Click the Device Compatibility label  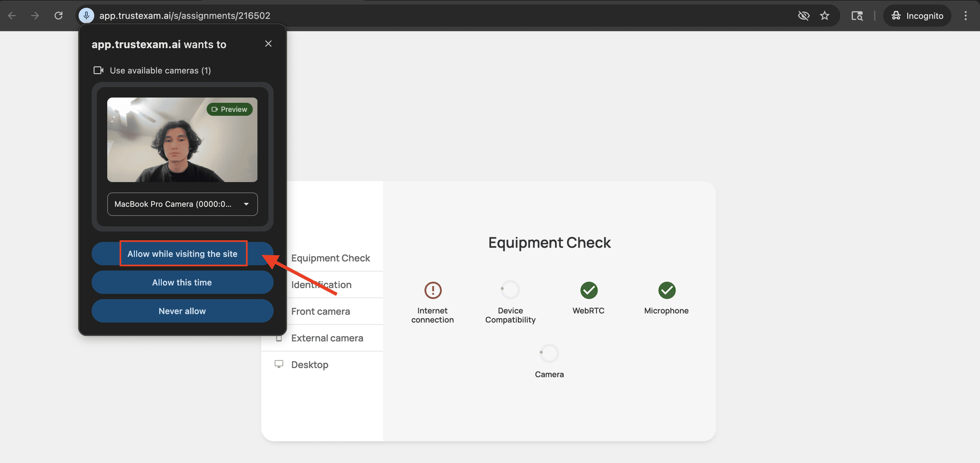[x=510, y=315]
